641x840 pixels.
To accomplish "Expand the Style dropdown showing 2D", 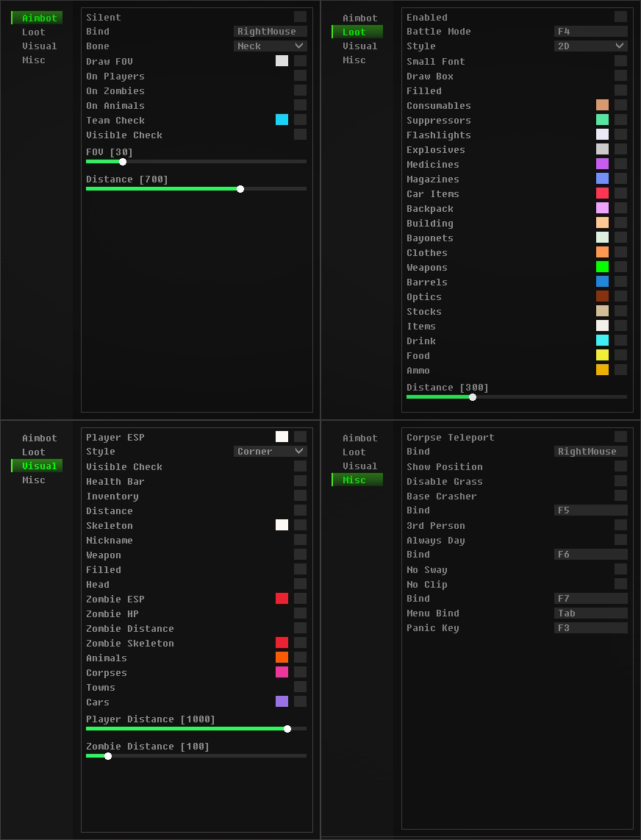I will [x=590, y=46].
